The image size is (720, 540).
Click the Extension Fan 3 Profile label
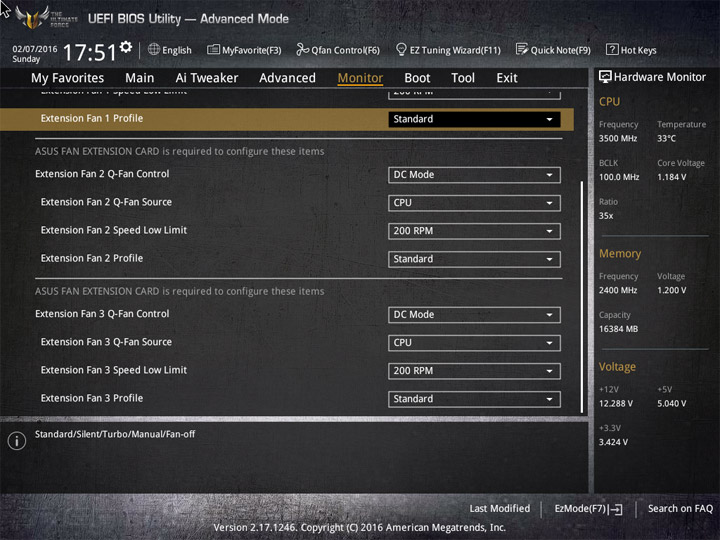[91, 398]
